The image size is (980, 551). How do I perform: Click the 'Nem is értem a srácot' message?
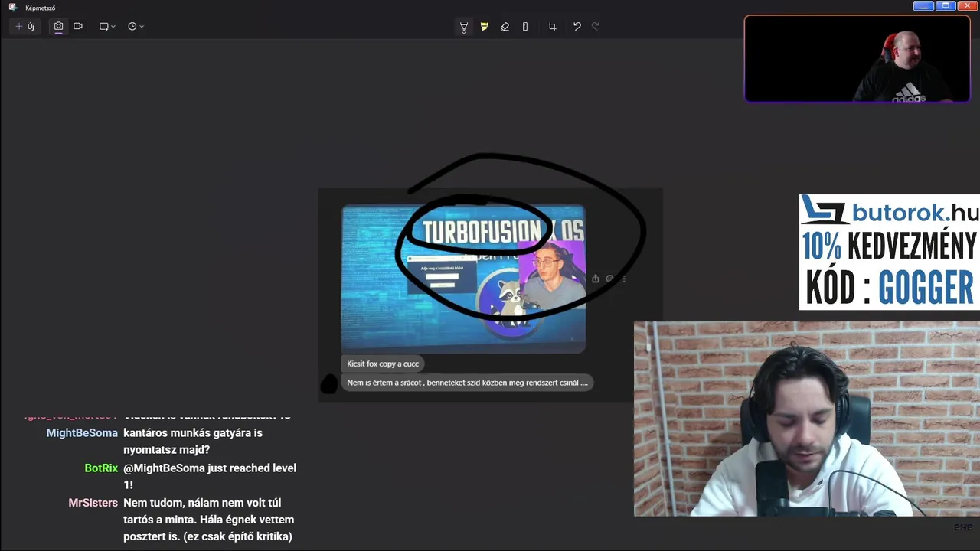point(467,383)
